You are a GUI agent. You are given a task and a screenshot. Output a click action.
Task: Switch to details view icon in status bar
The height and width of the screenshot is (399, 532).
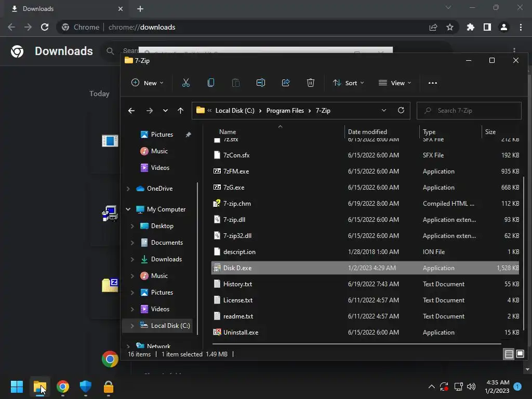click(x=509, y=354)
